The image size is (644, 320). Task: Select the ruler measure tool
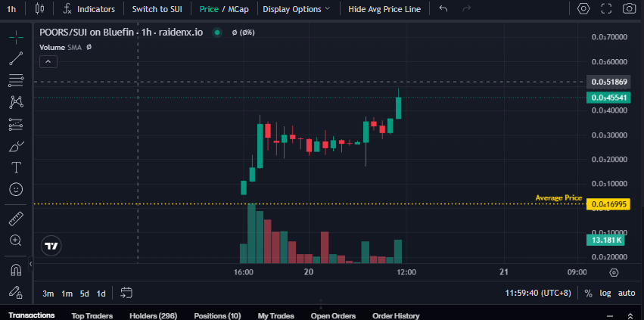pos(16,219)
